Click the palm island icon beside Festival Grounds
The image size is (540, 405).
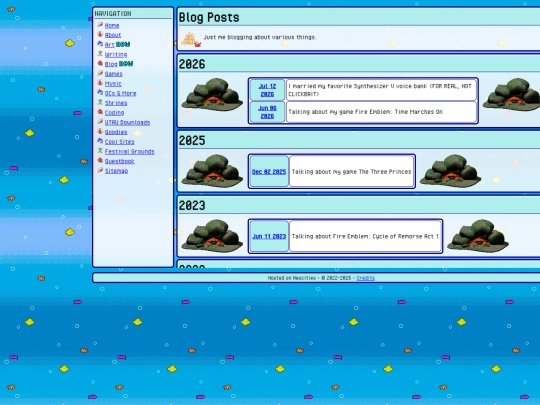tap(100, 151)
